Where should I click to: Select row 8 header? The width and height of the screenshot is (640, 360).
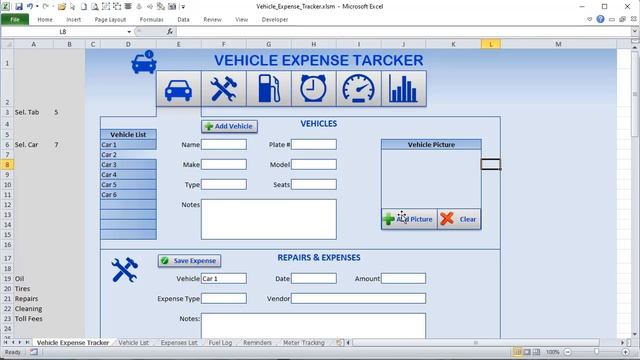point(7,164)
